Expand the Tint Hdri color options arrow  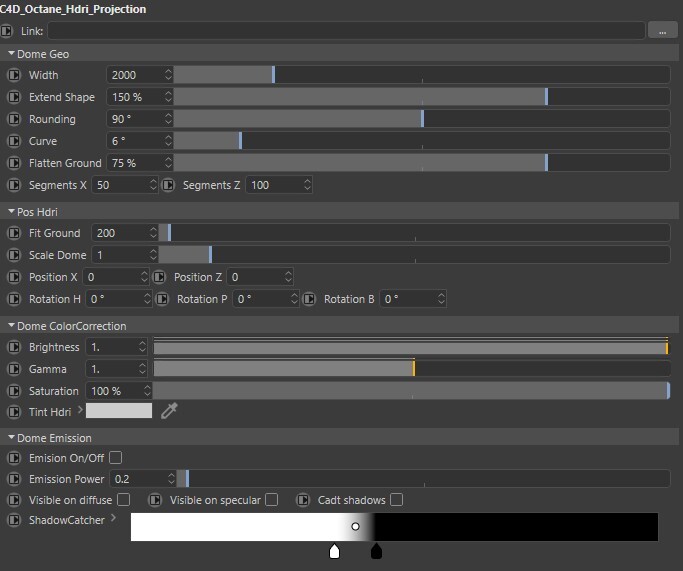(x=80, y=410)
